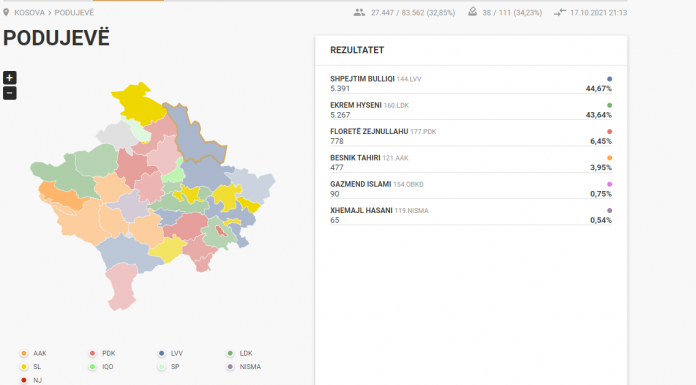
Task: Click the ballot box polling stations icon
Action: pos(472,12)
